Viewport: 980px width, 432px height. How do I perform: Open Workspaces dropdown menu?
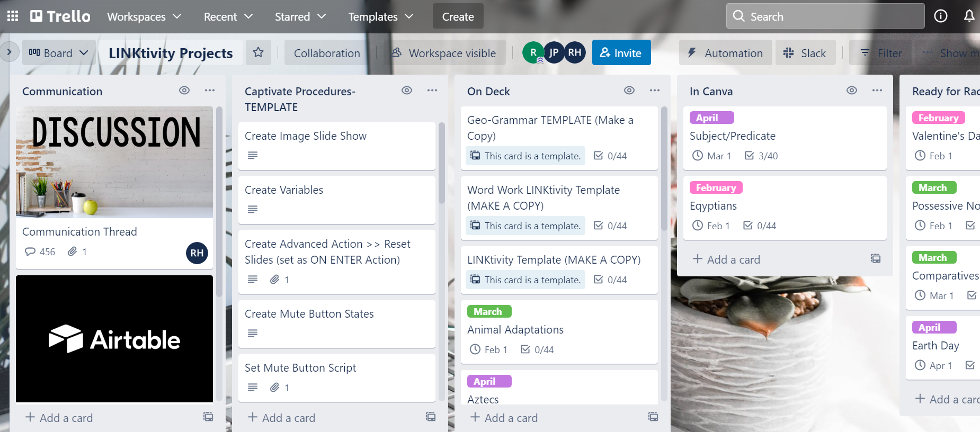(144, 16)
